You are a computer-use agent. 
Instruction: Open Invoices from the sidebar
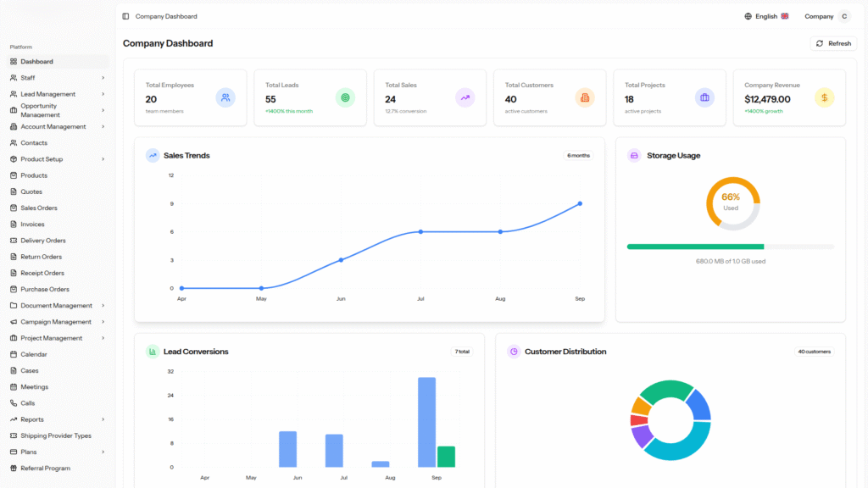pyautogui.click(x=32, y=225)
